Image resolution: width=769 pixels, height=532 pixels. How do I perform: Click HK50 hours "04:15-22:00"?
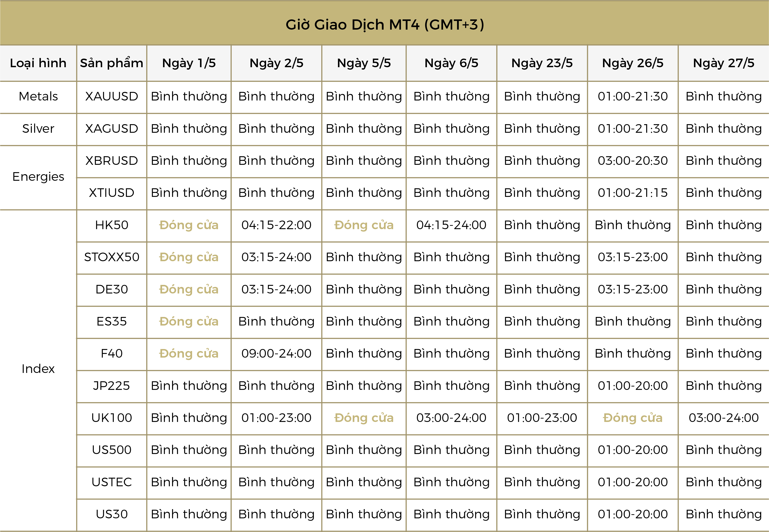click(276, 225)
